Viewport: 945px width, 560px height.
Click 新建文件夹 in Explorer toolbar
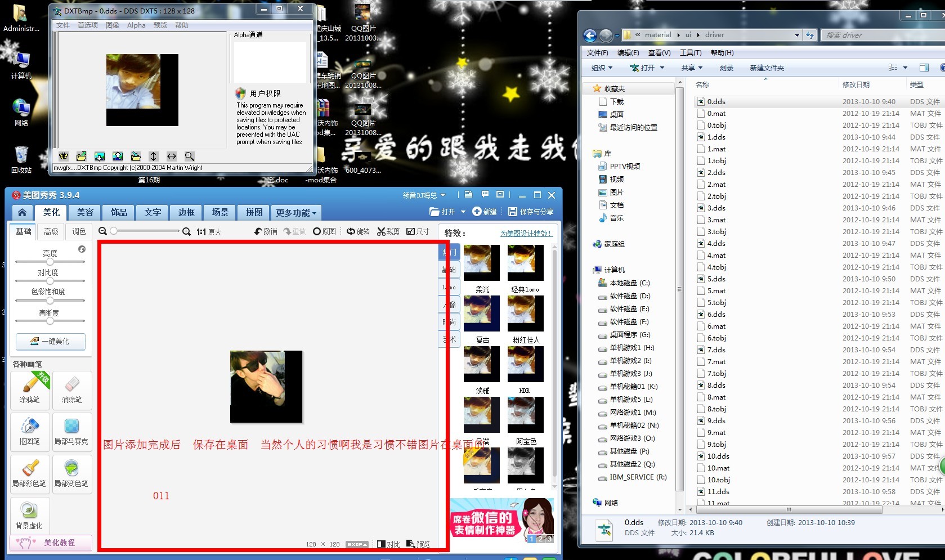[767, 68]
